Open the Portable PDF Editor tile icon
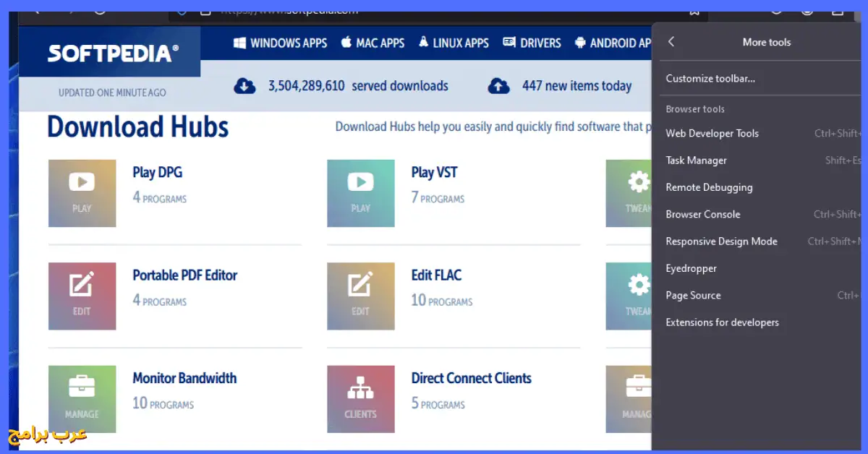 click(82, 296)
